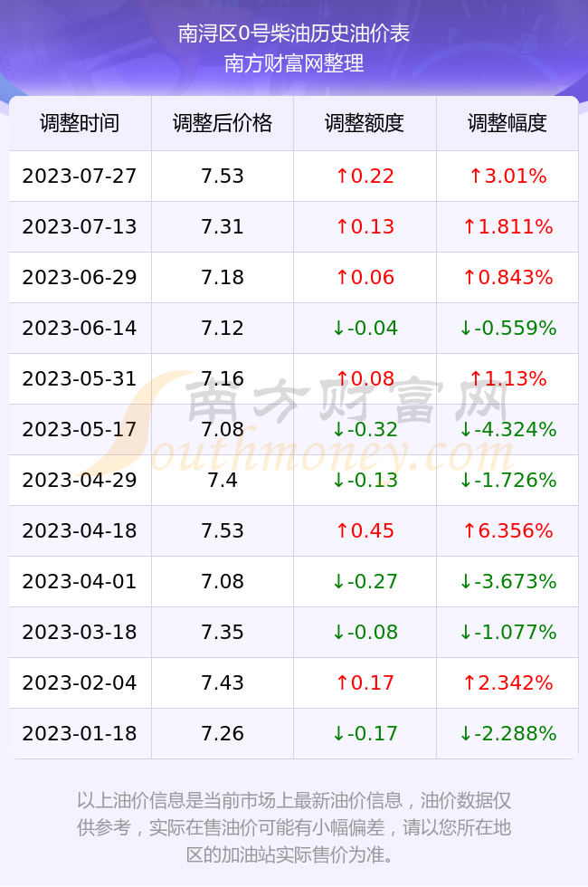588x887 pixels.
Task: Select the 2023-01-18 date cell
Action: point(80,734)
